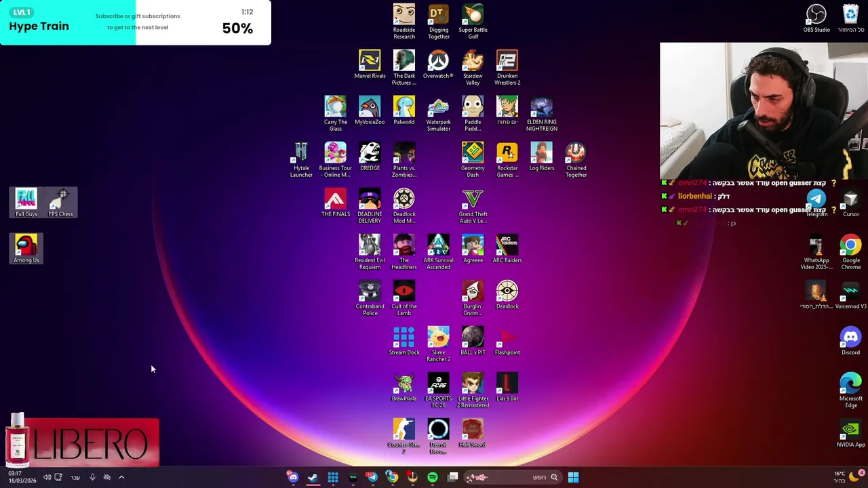Open THE FINALS desktop shortcut
The width and height of the screenshot is (868, 488).
(336, 203)
